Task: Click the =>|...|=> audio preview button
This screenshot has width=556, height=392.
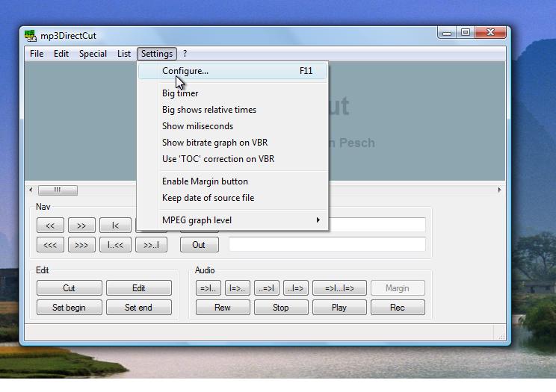Action: pyautogui.click(x=339, y=288)
